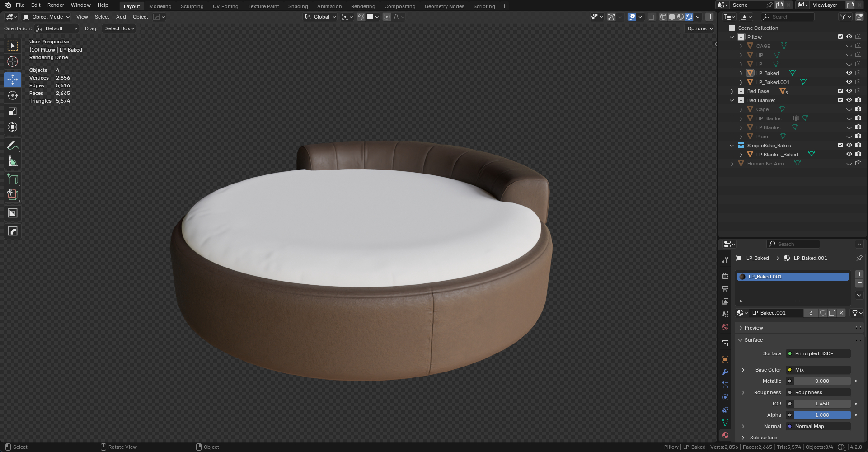The image size is (868, 452).
Task: Toggle visibility of LP Blanket_Baked
Action: click(849, 154)
